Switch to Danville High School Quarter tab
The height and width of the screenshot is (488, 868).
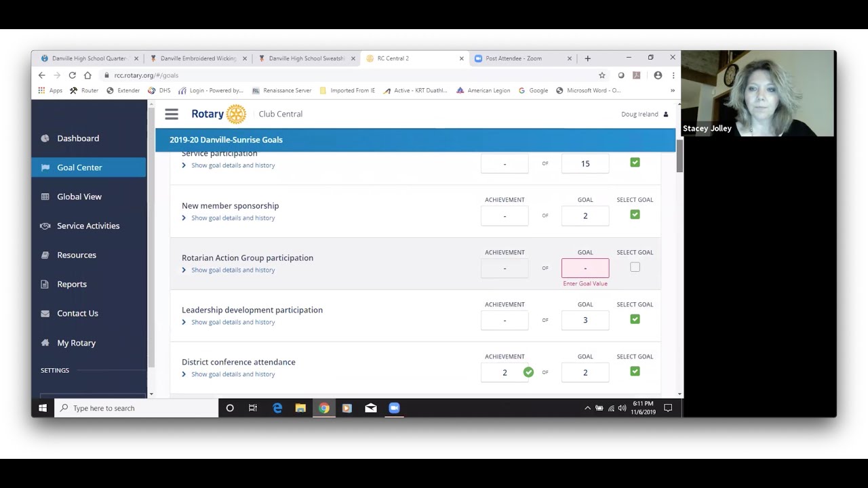[x=90, y=58]
